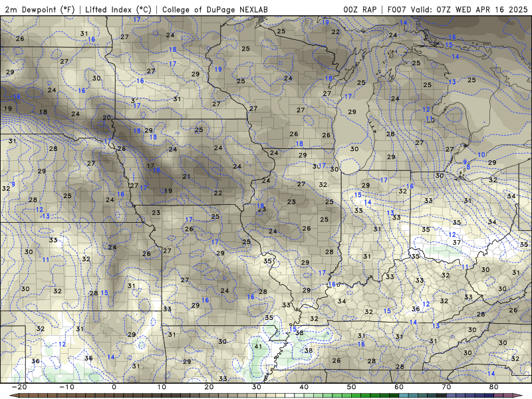Click the dewpoint value 41 in southeast Missouri
Screen dimensions: 532x399
(258, 346)
